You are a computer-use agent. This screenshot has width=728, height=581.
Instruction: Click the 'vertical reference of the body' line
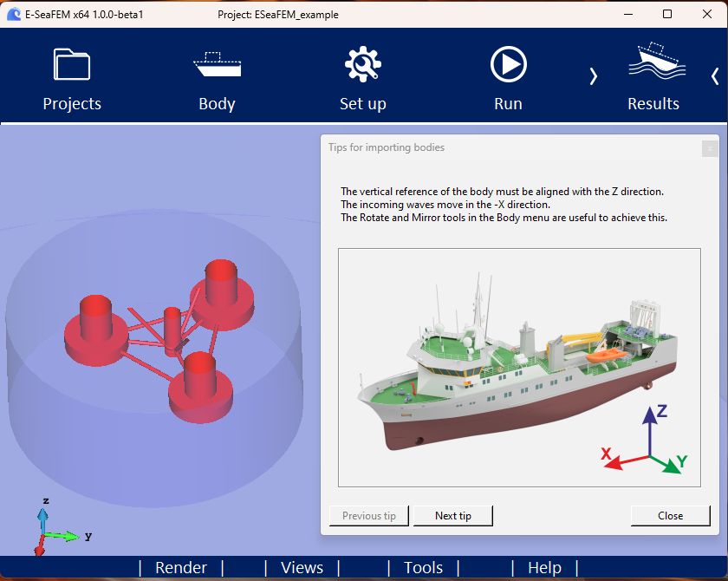[503, 192]
